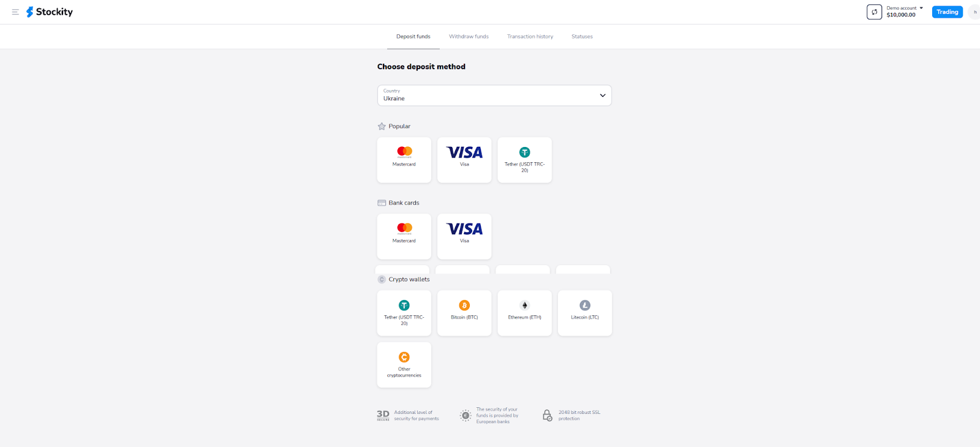Select Mastercard under Popular
Screen dimensions: 980x447
point(404,160)
